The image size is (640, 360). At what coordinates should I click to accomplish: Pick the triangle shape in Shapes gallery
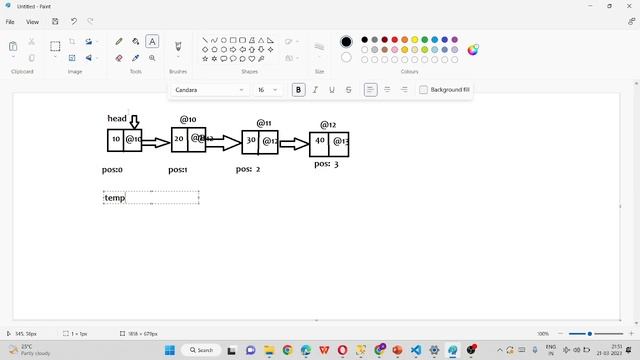pos(261,40)
